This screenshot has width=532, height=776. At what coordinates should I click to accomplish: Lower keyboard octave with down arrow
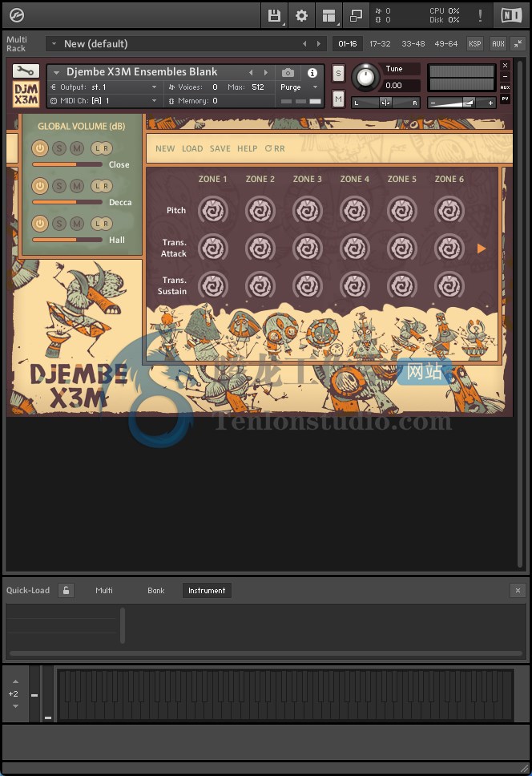(15, 706)
